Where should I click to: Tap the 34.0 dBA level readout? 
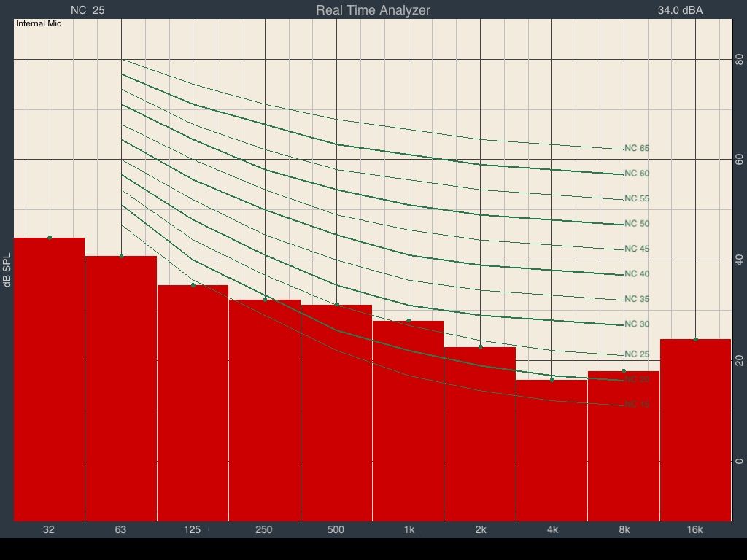click(x=680, y=10)
